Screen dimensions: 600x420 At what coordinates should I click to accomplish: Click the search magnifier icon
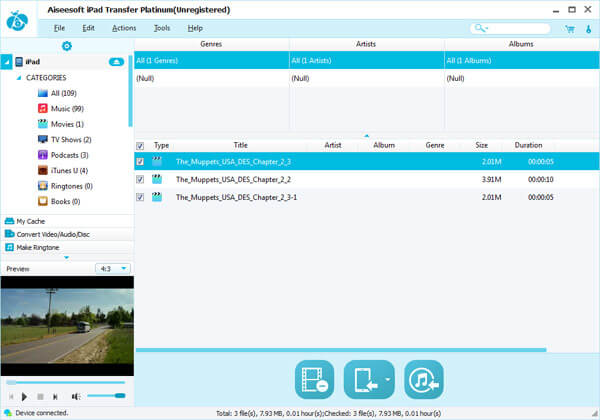pyautogui.click(x=480, y=28)
